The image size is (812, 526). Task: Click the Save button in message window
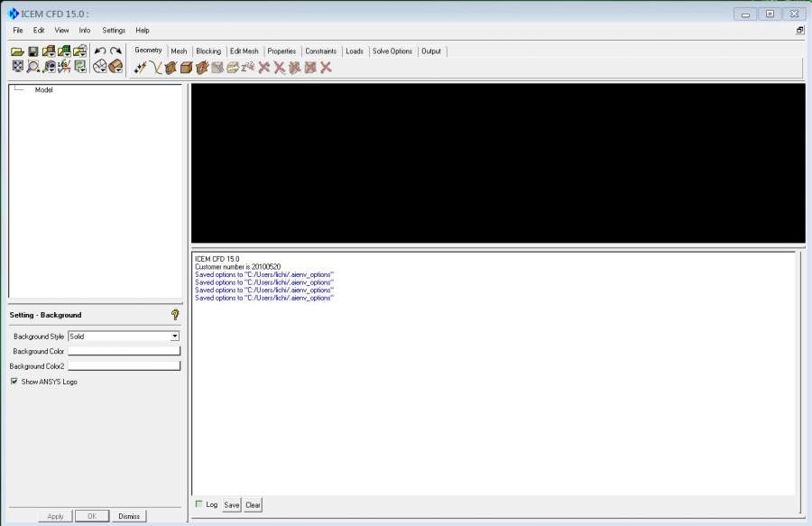232,504
